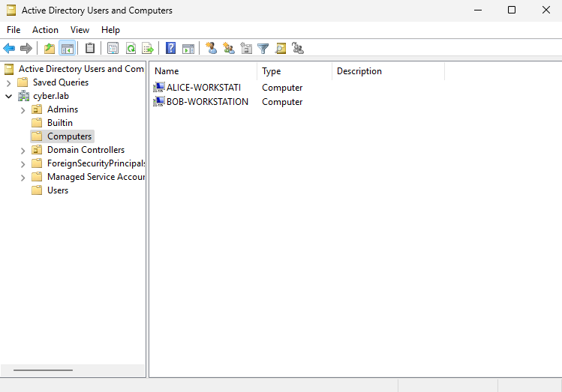Click the Create new group icon

tap(229, 49)
